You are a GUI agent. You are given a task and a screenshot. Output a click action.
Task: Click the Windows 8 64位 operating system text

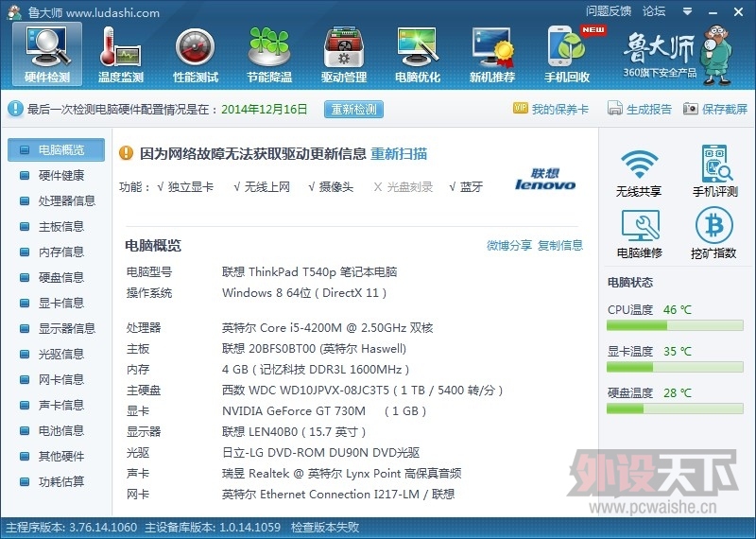(x=304, y=293)
